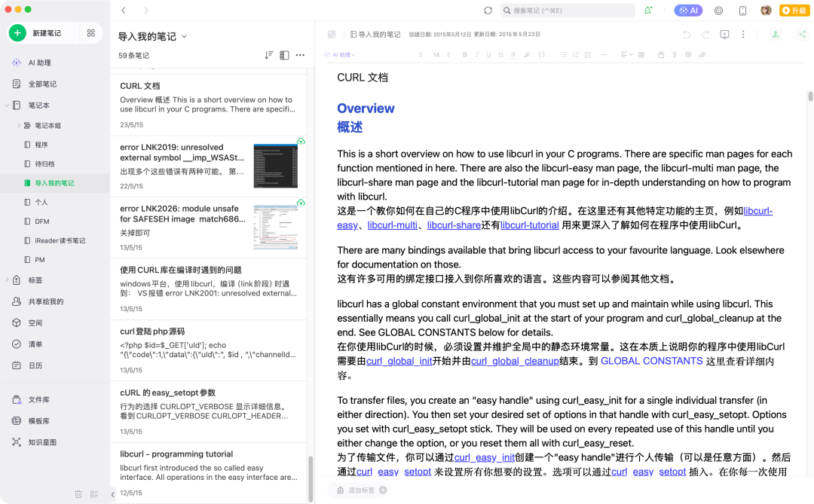This screenshot has height=504, width=814.
Task: Click the share icon at top right
Action: (801, 34)
